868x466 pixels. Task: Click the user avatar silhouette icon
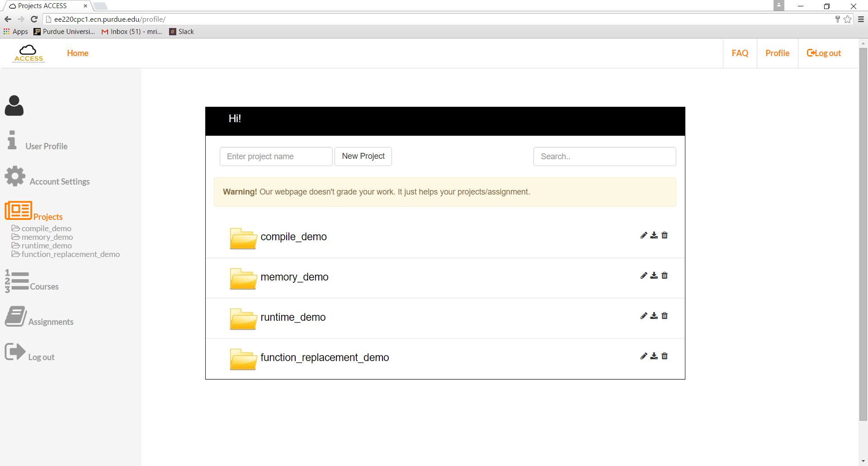click(14, 105)
